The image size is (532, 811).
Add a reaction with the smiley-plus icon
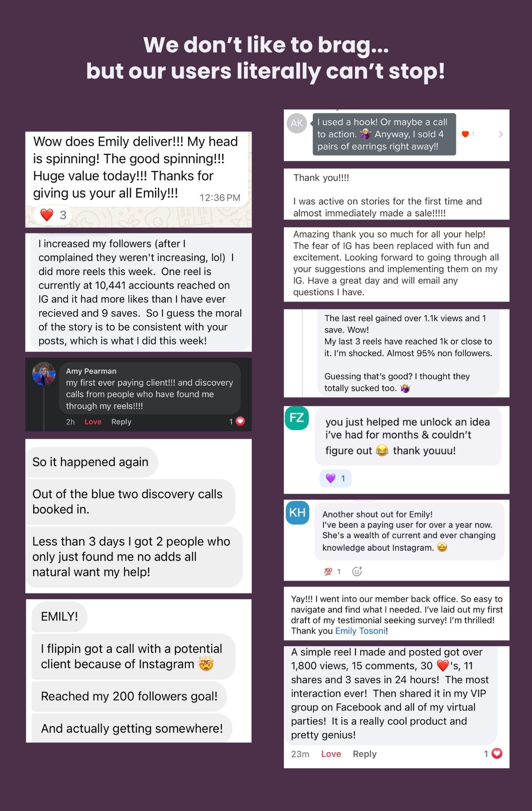357,571
